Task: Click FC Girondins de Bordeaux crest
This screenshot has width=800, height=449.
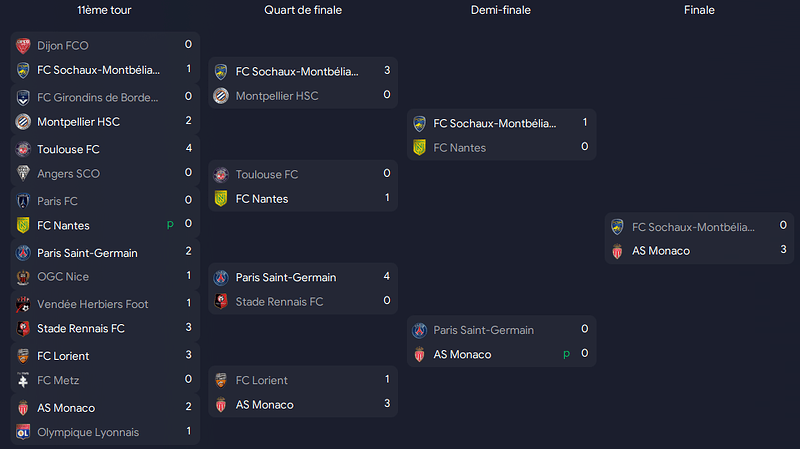Action: coord(23,97)
